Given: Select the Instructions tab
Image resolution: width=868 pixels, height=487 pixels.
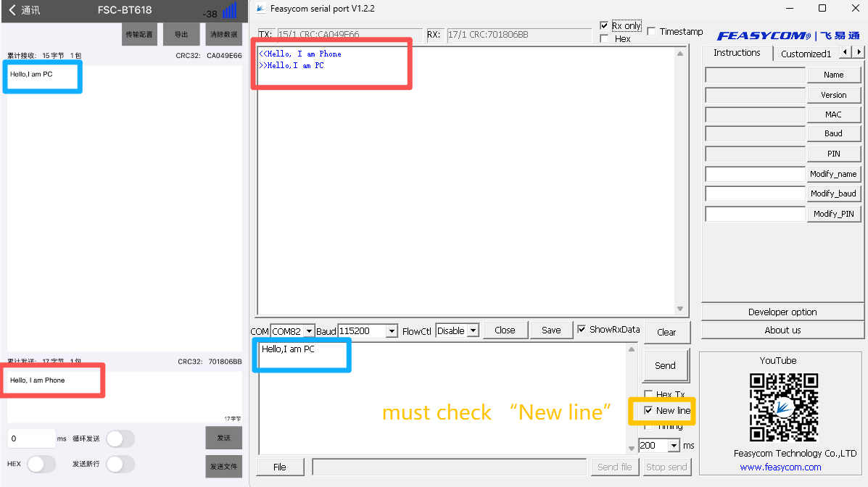Looking at the screenshot, I should [737, 53].
